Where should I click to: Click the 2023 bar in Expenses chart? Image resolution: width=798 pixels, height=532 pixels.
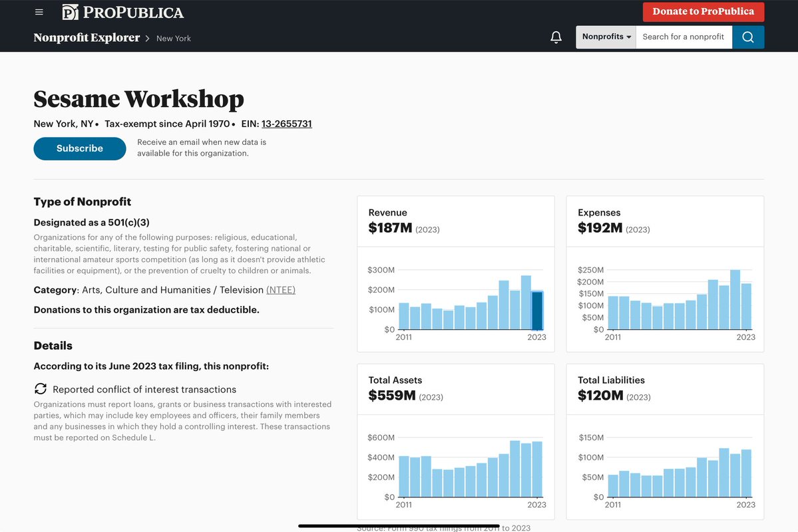click(746, 306)
